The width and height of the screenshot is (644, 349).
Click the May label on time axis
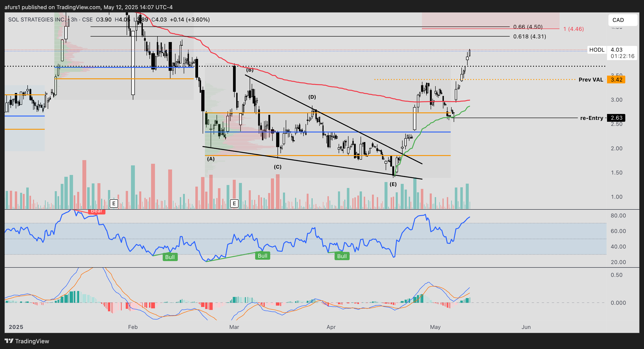[x=435, y=327]
